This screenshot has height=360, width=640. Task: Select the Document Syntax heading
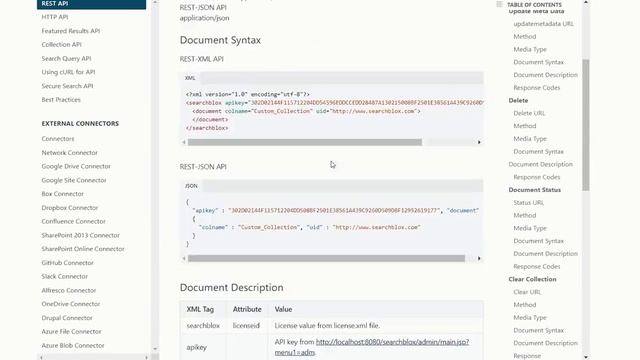[x=220, y=40]
